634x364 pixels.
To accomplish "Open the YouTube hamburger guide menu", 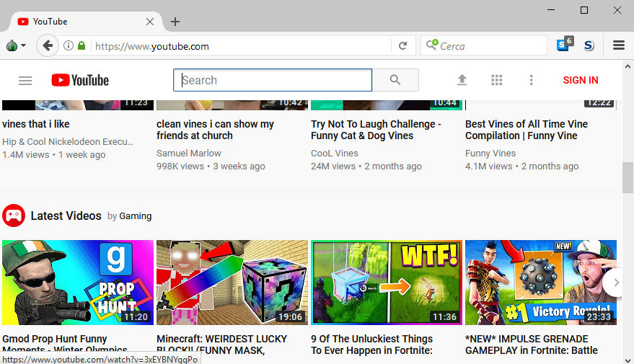I will [25, 81].
